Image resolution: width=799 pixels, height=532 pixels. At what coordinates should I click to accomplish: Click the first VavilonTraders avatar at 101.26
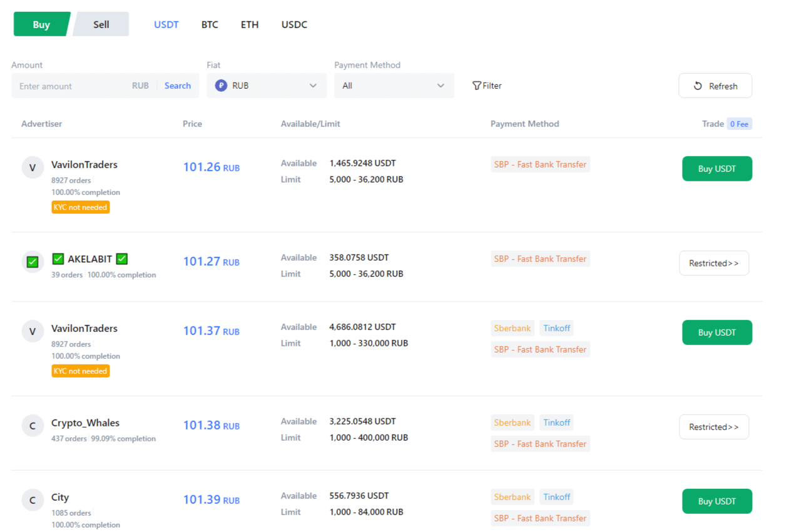point(33,168)
